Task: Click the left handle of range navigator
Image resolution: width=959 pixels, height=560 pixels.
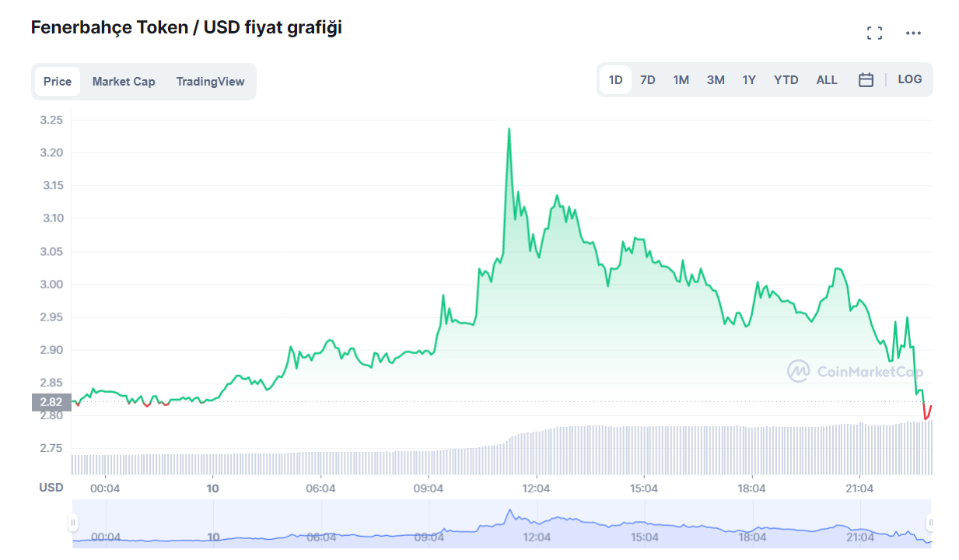Action: (73, 523)
